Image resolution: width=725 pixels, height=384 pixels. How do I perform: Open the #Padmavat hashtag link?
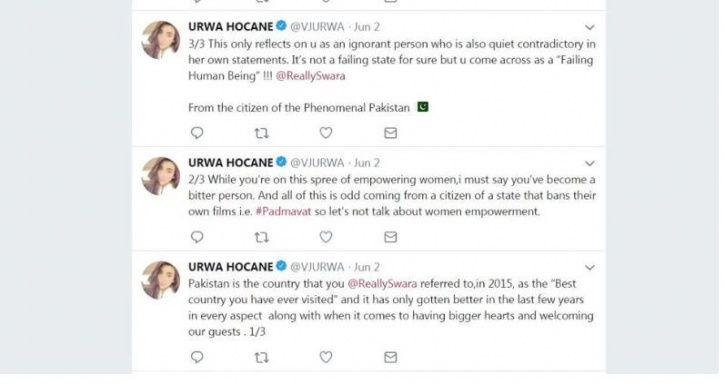[x=283, y=212]
